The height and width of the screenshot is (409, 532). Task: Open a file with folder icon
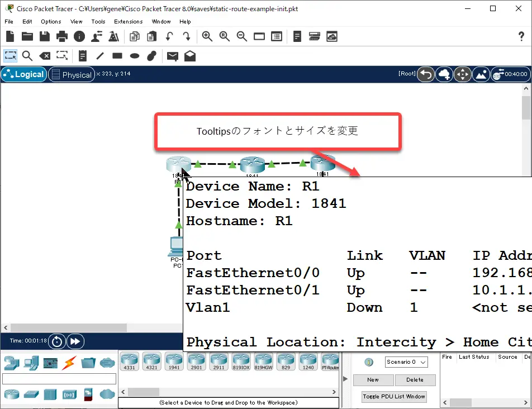tap(27, 36)
